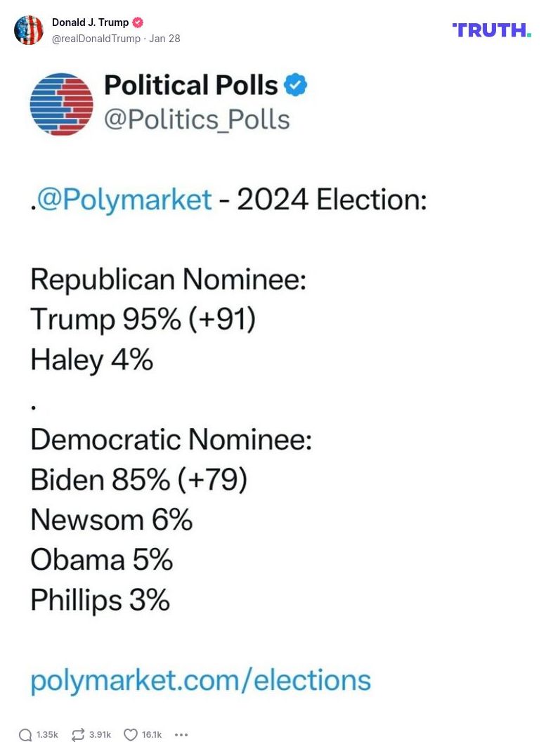Viewport: 546px width, 756px height.
Task: Click the 16.1k likes count
Action: point(152,735)
